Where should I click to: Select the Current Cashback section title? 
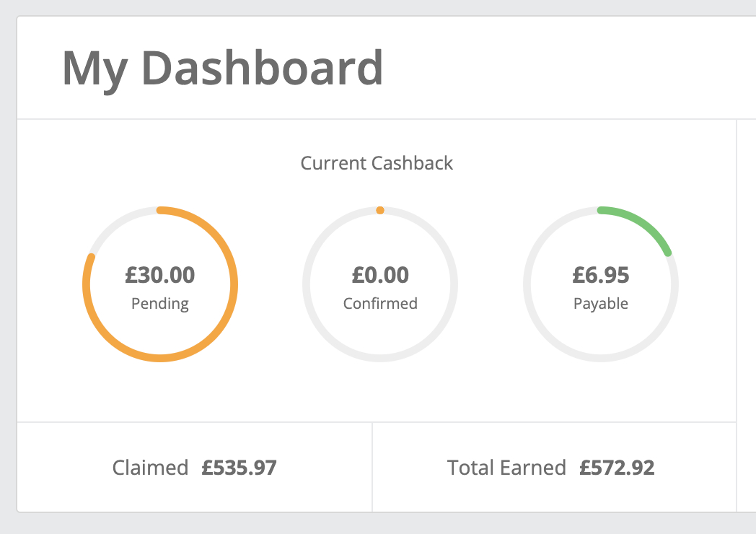point(377,163)
